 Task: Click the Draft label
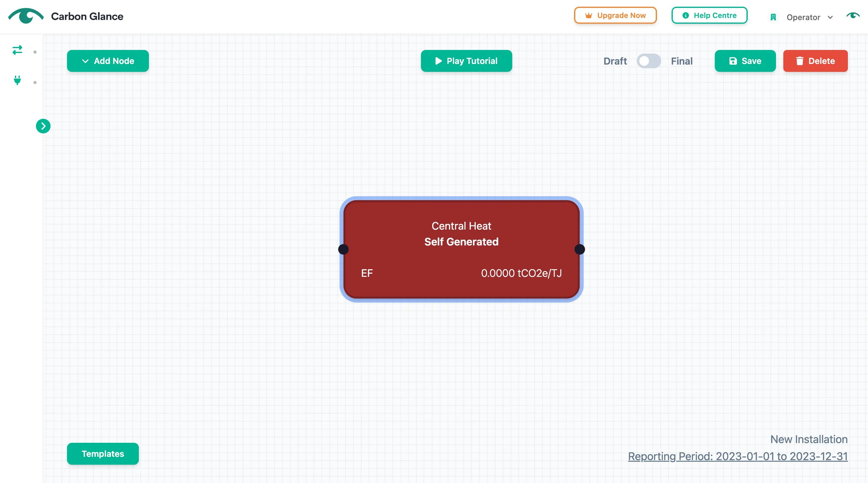click(x=615, y=61)
